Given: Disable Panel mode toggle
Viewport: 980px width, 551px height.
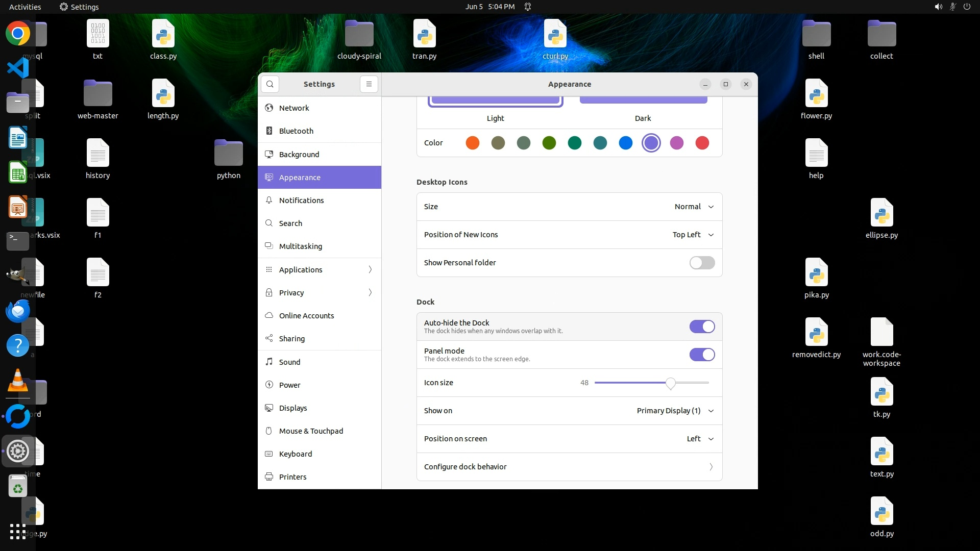Looking at the screenshot, I should (702, 355).
